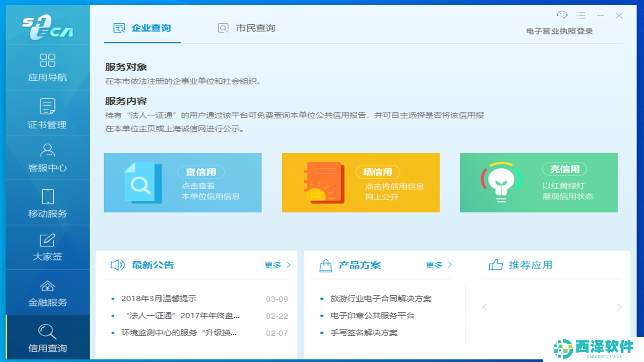Open announcement “法人一证通”2017年年终盘...
Viewport: 644px width, 362px height.
coord(183,316)
